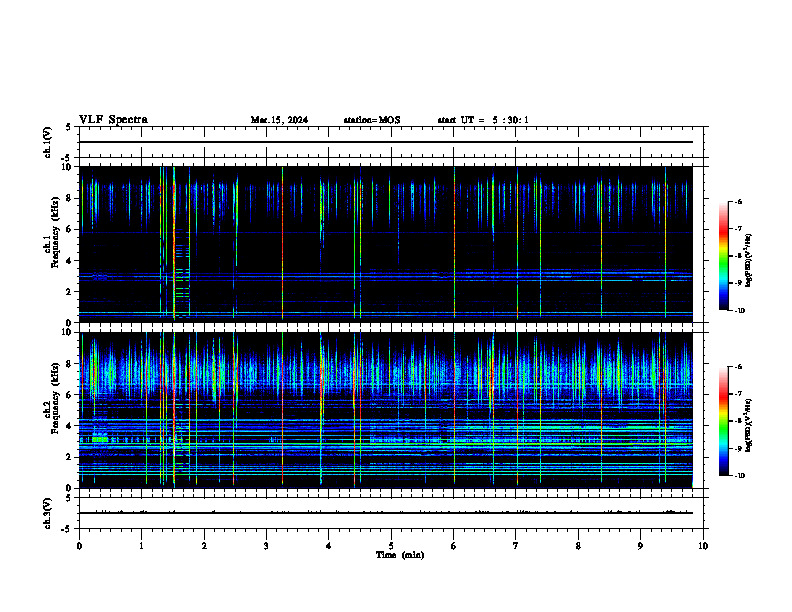The image size is (792, 612).
Task: Click the ch.1 colorbar "log(PSD)" units label
Action: coord(749,261)
